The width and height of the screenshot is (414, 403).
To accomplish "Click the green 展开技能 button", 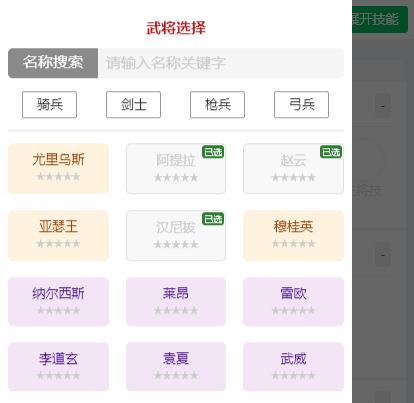I will coord(380,19).
